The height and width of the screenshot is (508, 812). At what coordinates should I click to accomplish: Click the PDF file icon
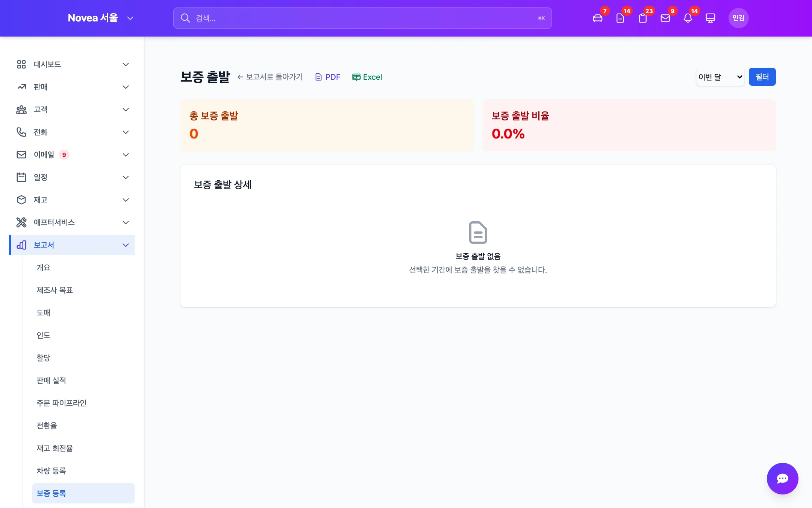[x=318, y=77]
